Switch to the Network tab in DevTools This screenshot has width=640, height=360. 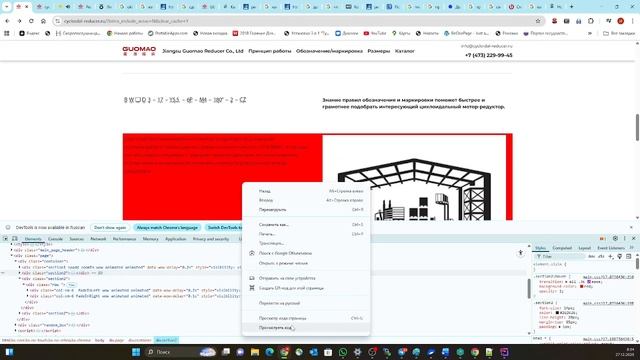(98, 239)
